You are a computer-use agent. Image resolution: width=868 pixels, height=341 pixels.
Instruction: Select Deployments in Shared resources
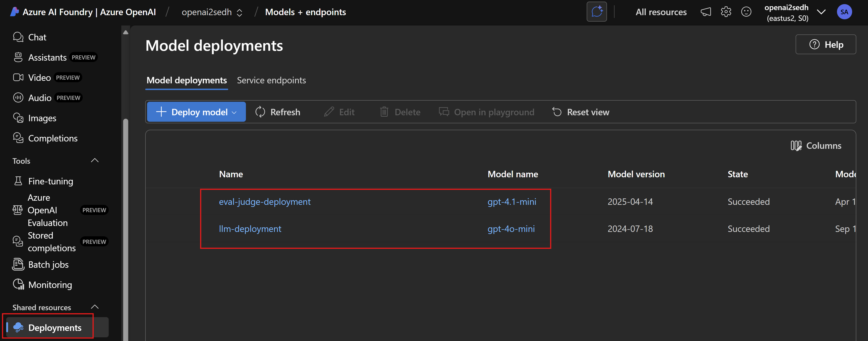[57, 327]
